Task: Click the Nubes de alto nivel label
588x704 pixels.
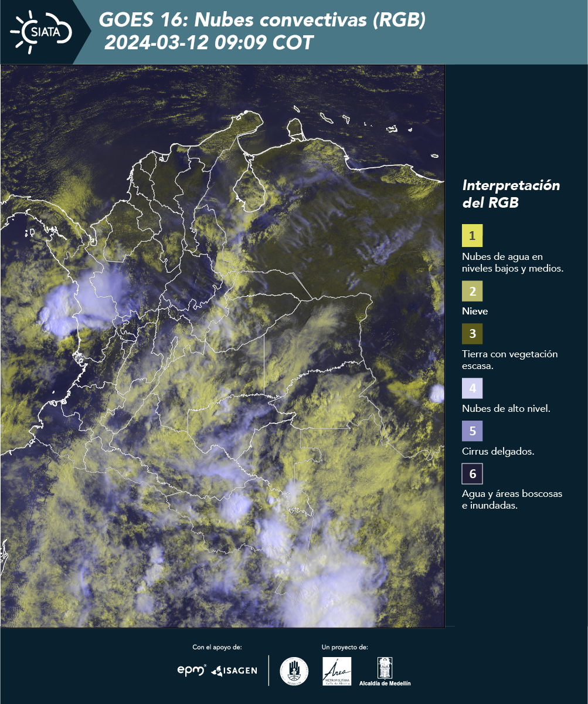Action: point(506,408)
